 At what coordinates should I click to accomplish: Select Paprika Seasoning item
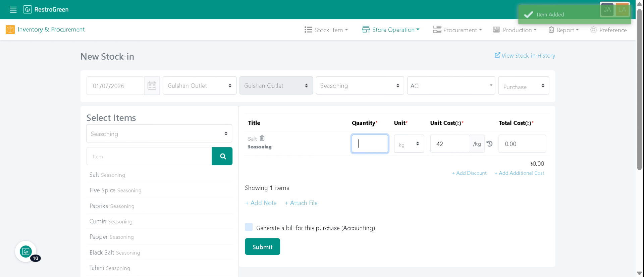(x=159, y=206)
